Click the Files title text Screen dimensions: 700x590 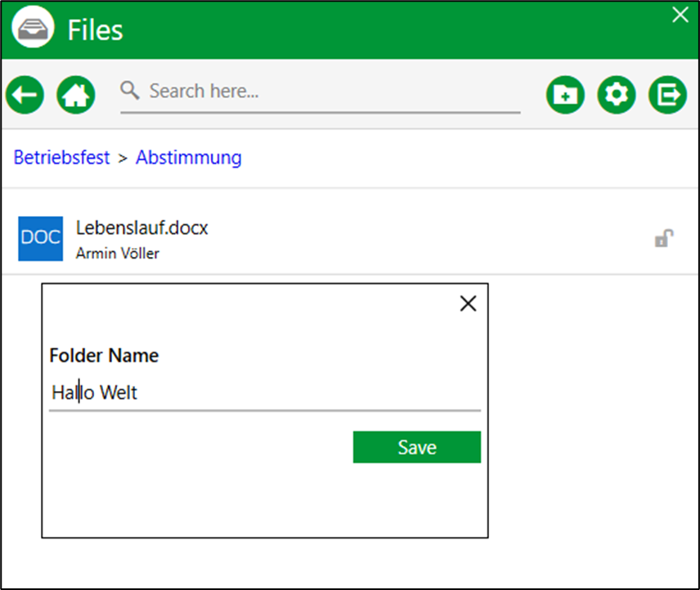tap(95, 30)
